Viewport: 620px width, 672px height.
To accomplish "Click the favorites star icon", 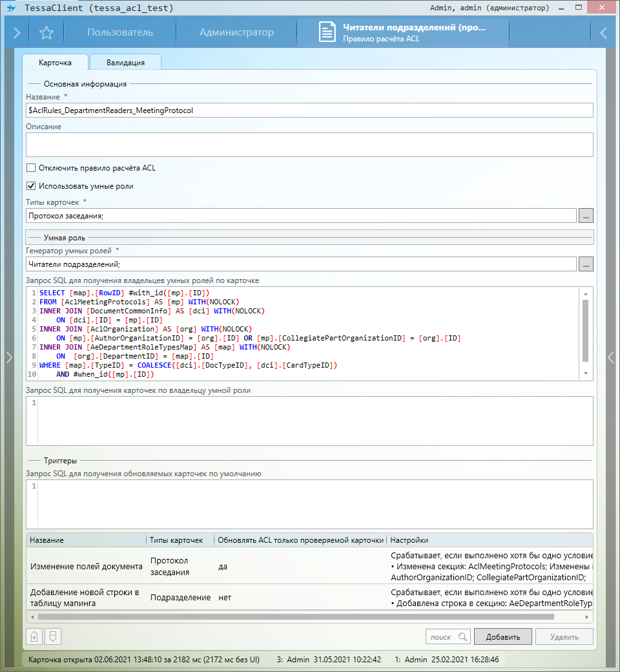I will coord(45,33).
